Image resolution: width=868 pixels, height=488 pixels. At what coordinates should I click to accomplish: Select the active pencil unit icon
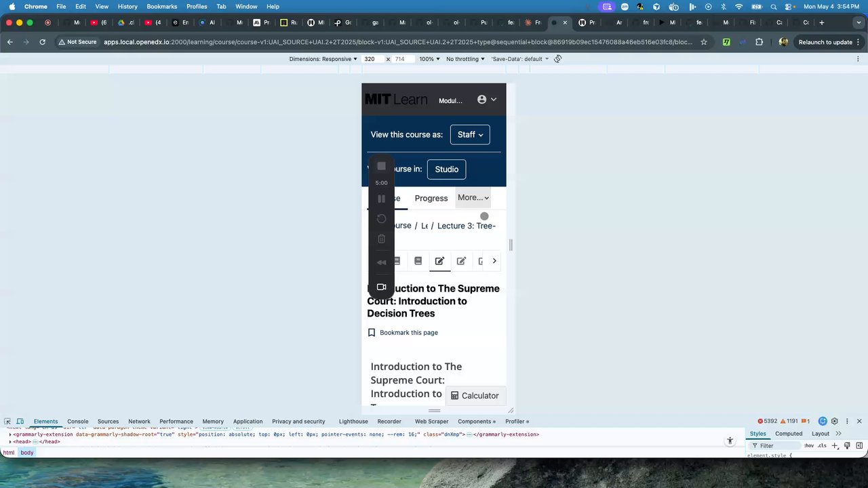tap(439, 261)
